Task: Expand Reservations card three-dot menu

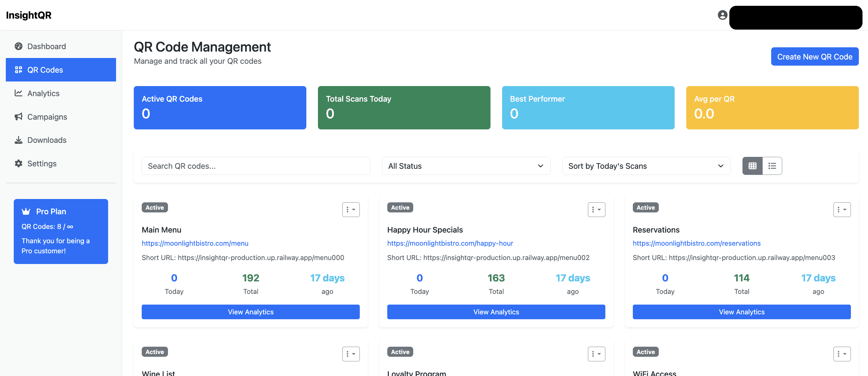Action: click(842, 209)
